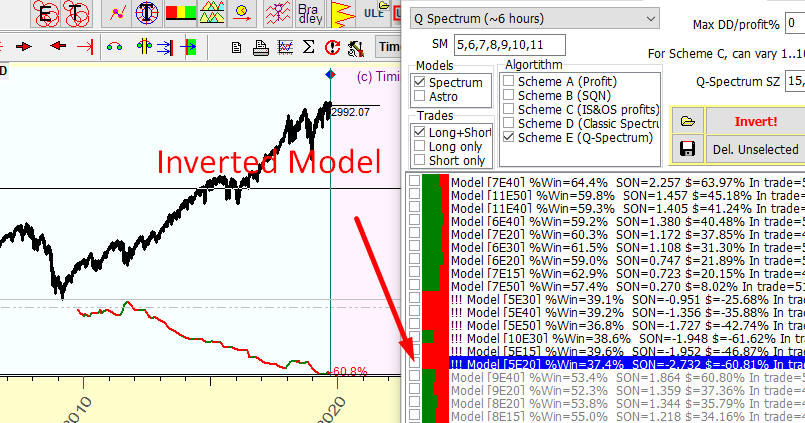Click the red-yellow-green color bar icon
This screenshot has height=423, width=805.
180,13
